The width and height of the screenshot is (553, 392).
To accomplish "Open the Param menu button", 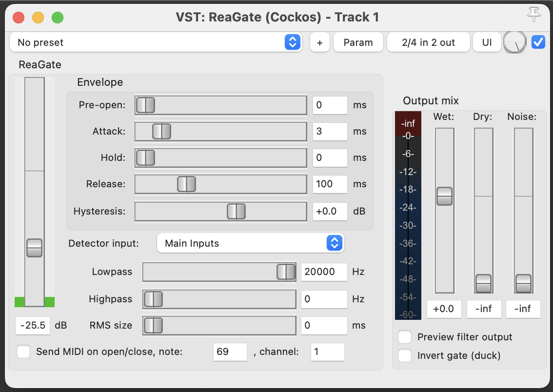I will pyautogui.click(x=358, y=42).
